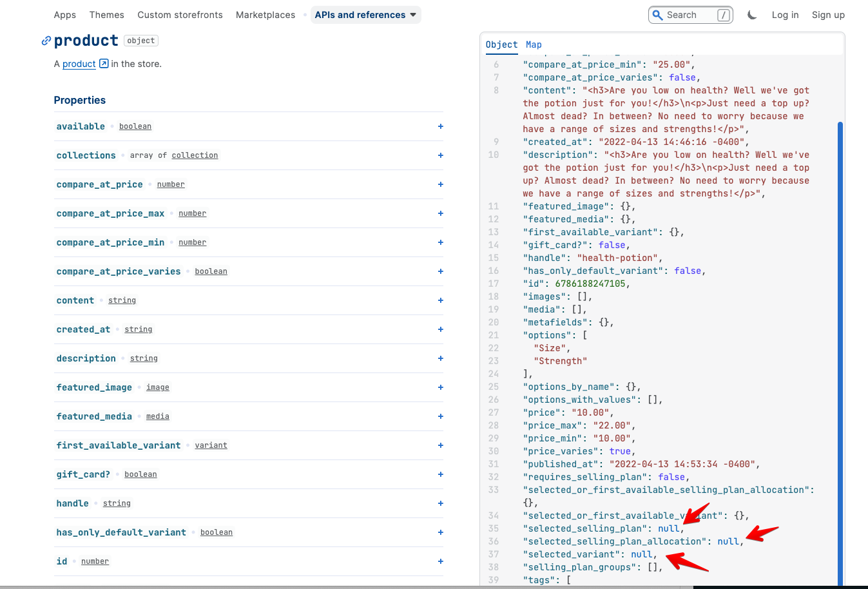Open the Themes menu item
Viewport: 868px width, 589px height.
106,15
